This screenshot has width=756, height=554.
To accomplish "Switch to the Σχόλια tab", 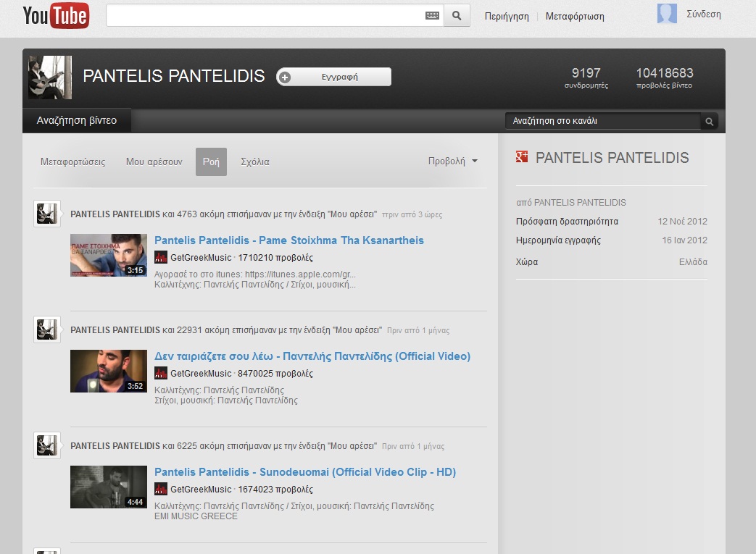I will [x=255, y=162].
